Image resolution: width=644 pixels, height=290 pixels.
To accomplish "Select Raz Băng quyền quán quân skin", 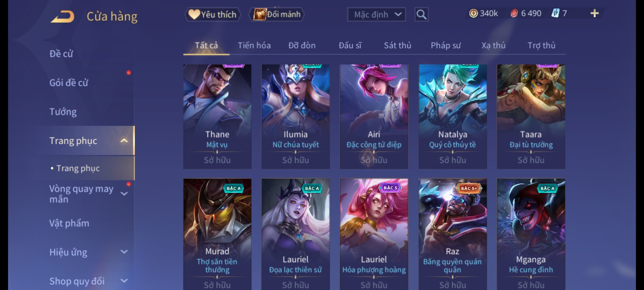I will click(452, 234).
